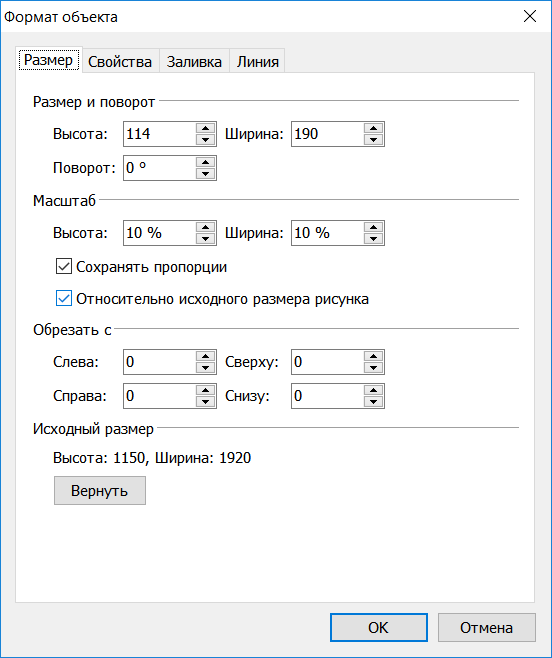Close the Формат объекта dialog window
The height and width of the screenshot is (658, 552).
coord(530,16)
